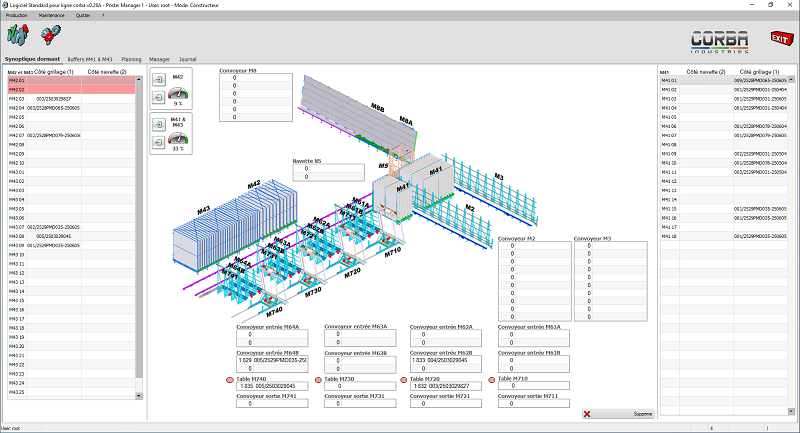This screenshot has width=800, height=433.
Task: Toggle the red indicator next to Table M710
Action: [x=491, y=380]
